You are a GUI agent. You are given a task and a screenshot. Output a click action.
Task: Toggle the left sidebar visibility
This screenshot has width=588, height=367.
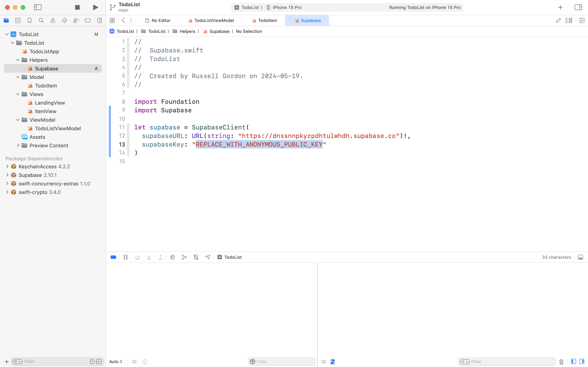pyautogui.click(x=38, y=7)
